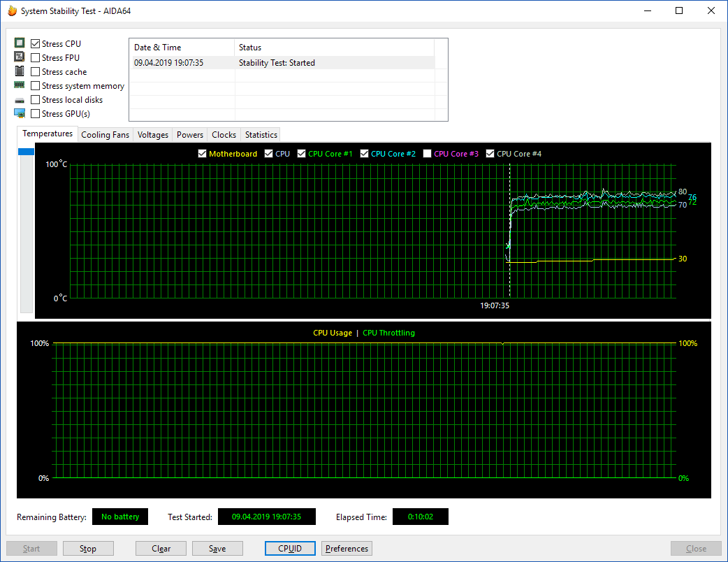This screenshot has height=562, width=728.
Task: Enable CPU Core #3 graph checkbox
Action: [427, 154]
